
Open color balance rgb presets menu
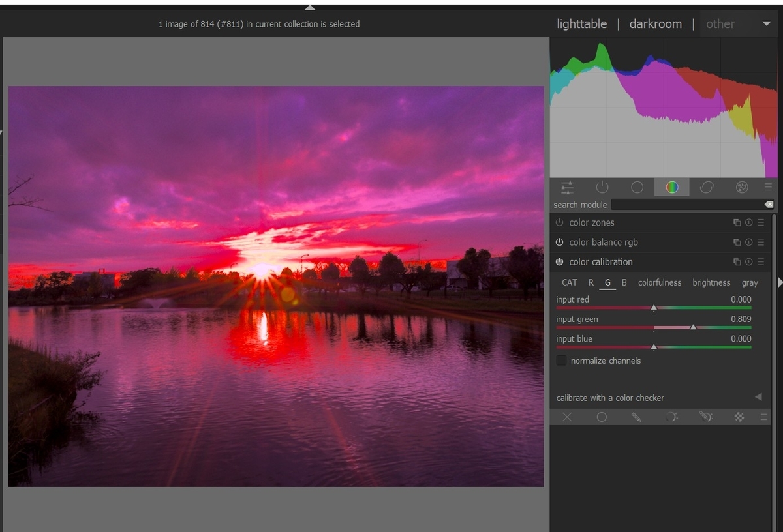click(x=761, y=243)
